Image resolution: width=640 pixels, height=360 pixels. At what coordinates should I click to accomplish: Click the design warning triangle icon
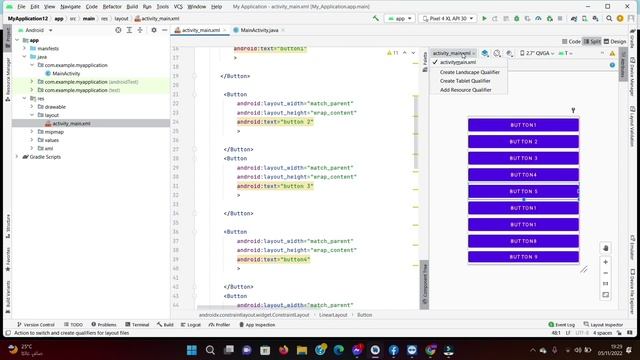[x=612, y=53]
